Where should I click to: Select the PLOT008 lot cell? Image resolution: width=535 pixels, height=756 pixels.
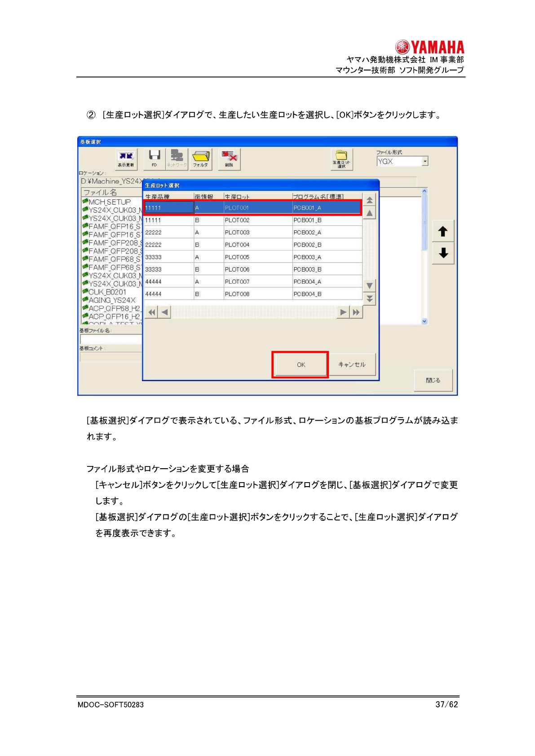point(258,294)
